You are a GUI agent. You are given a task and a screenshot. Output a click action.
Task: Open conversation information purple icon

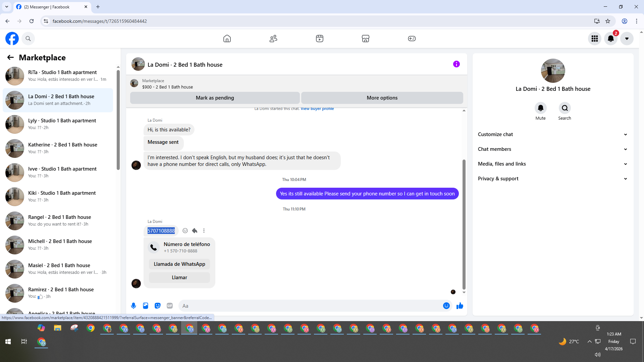point(457,64)
